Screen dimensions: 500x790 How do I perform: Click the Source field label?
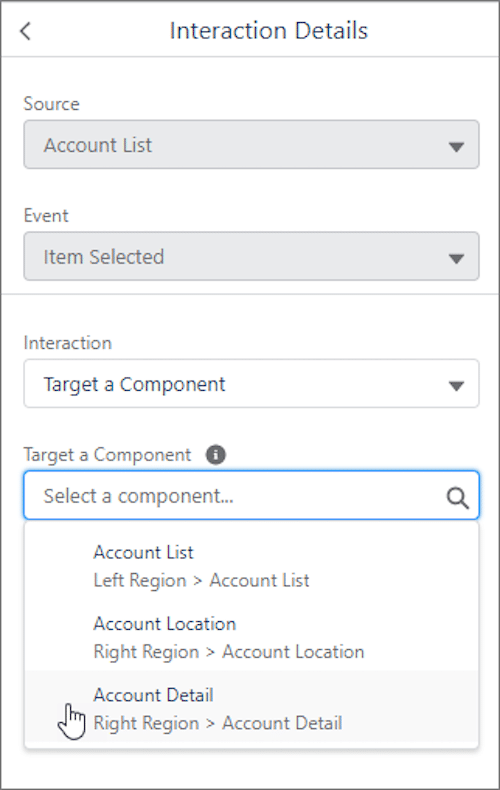[51, 104]
